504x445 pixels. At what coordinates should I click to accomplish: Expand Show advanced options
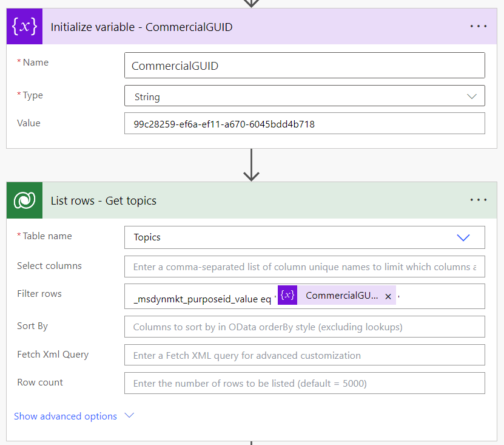click(x=73, y=416)
